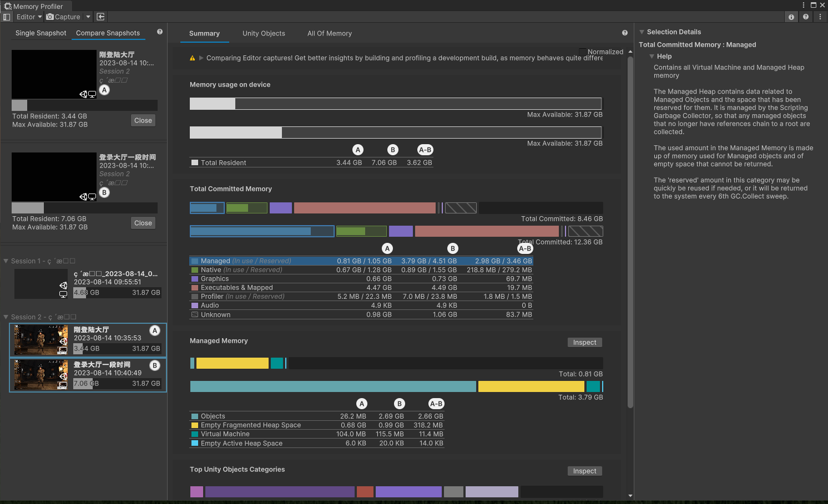Select the Graphics memory row
The width and height of the screenshot is (828, 504).
point(361,279)
